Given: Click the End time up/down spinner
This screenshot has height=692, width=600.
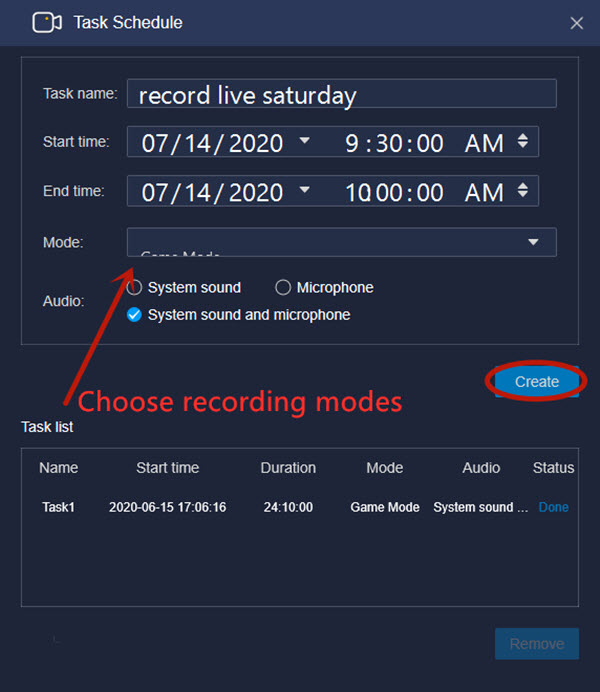Looking at the screenshot, I should [x=523, y=191].
